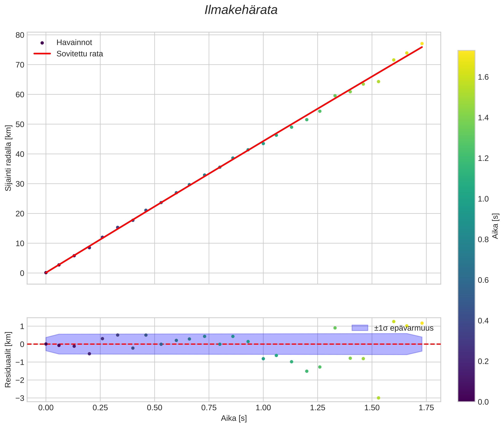Viewport: 504px width, 427px height.
Task: Click the ±1σ epävarmuus legend text
Action: click(404, 328)
